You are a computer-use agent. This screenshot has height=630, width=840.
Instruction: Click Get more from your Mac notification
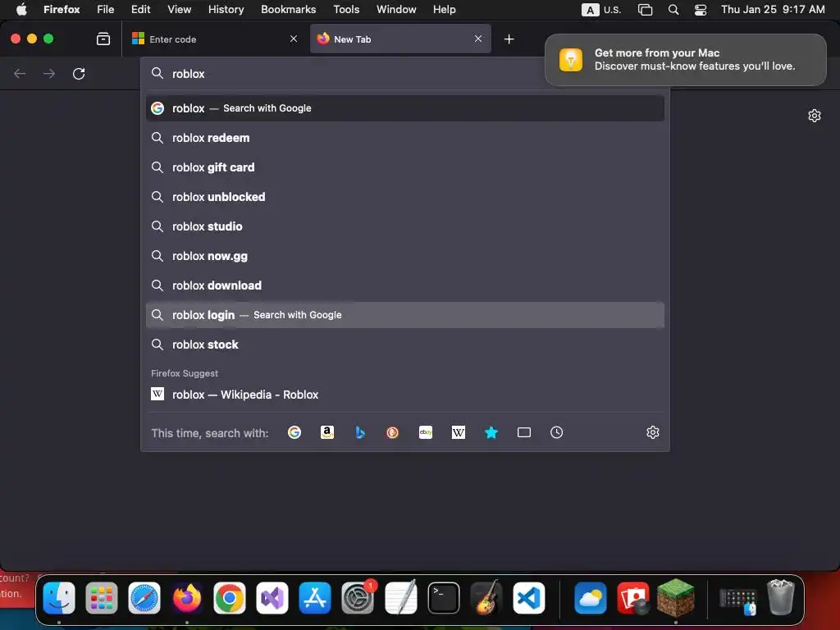click(686, 59)
